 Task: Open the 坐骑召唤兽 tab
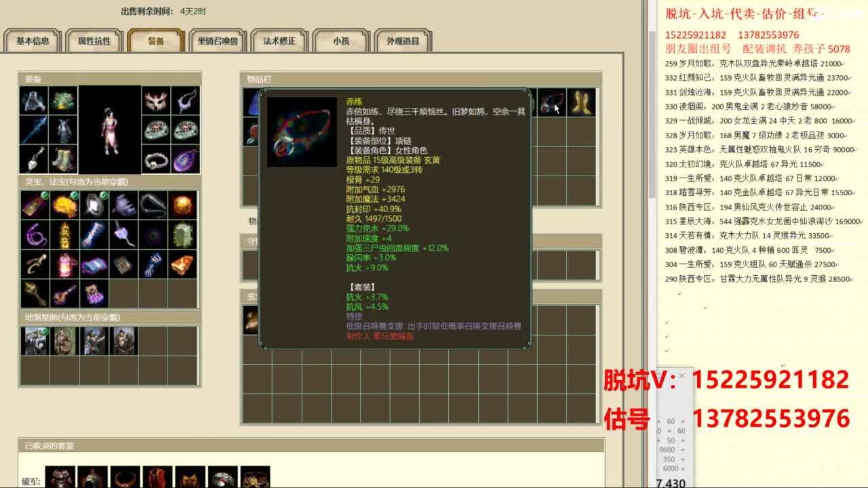pos(218,41)
